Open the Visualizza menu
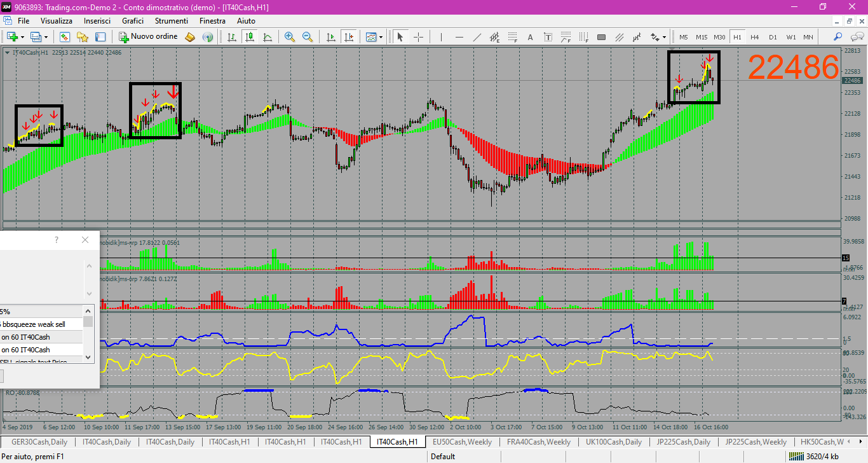The image size is (868, 463). pyautogui.click(x=57, y=21)
